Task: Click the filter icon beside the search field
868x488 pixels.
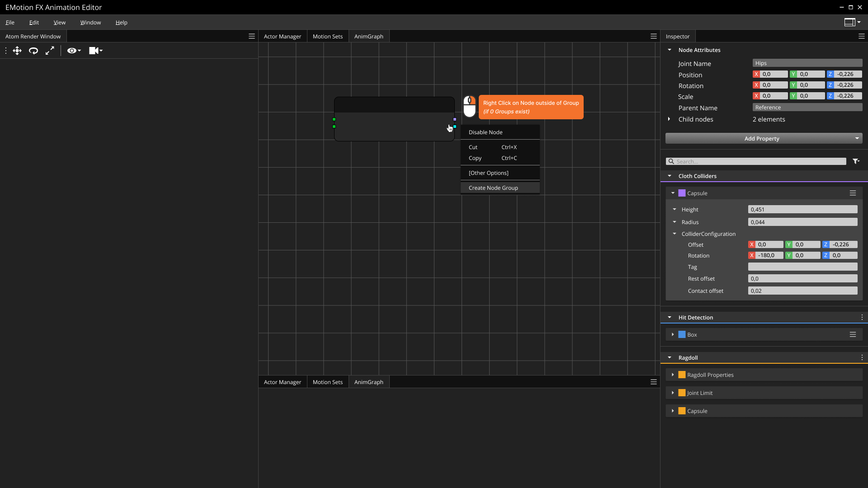Action: (857, 161)
